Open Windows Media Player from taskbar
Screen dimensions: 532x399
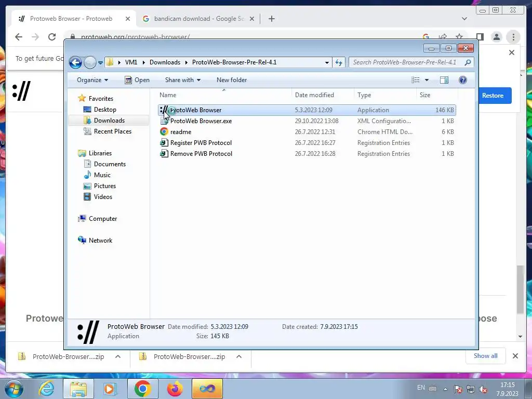click(x=110, y=389)
